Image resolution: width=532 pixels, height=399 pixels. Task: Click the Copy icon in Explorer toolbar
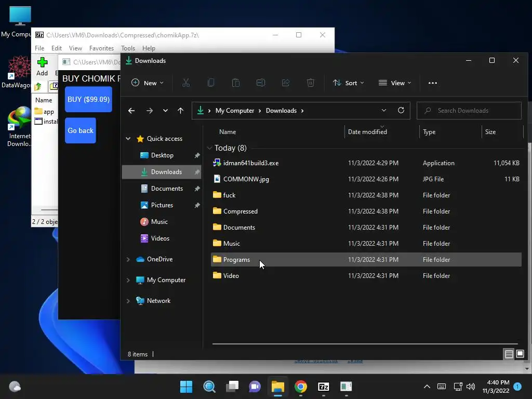pos(211,83)
